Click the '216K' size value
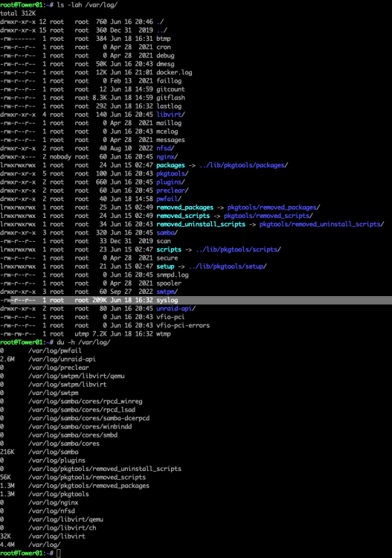The height and width of the screenshot is (558, 392). 7,452
